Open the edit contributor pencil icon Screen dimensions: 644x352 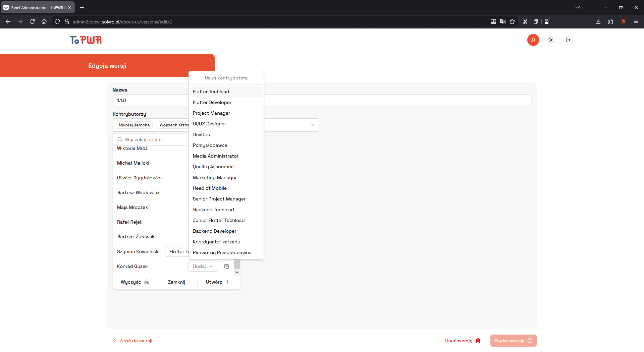click(227, 266)
